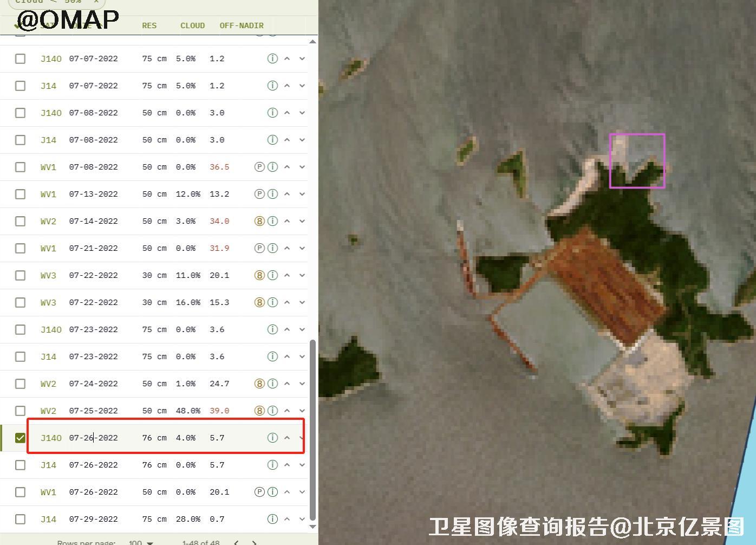Check the WV1 07-08-2022 row checkbox
Image resolution: width=756 pixels, height=545 pixels.
pos(20,167)
